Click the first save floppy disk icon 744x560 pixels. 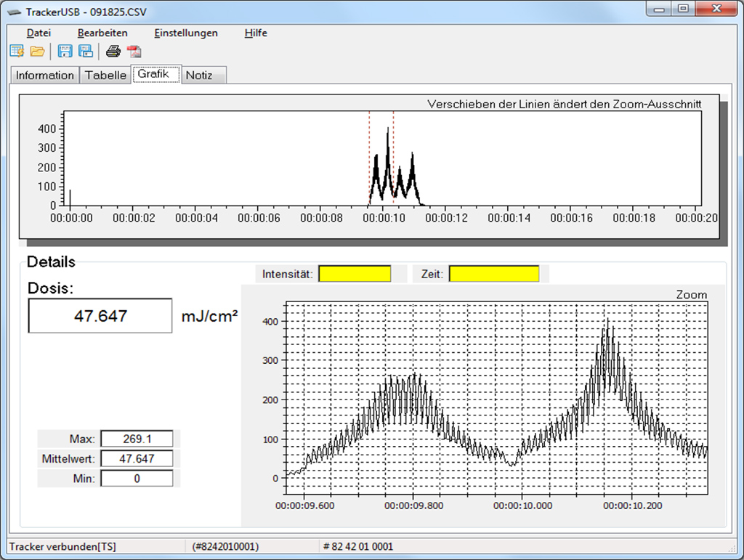pos(65,51)
